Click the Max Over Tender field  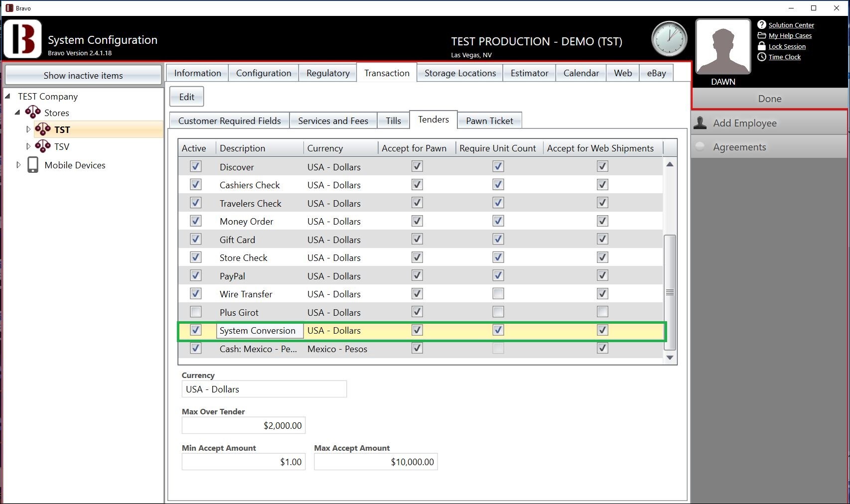tap(244, 425)
